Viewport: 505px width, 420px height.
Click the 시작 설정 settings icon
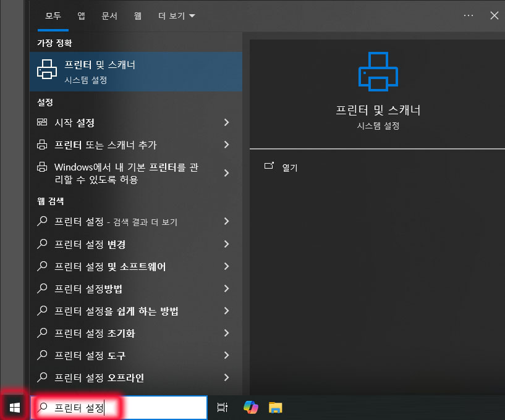tap(42, 122)
